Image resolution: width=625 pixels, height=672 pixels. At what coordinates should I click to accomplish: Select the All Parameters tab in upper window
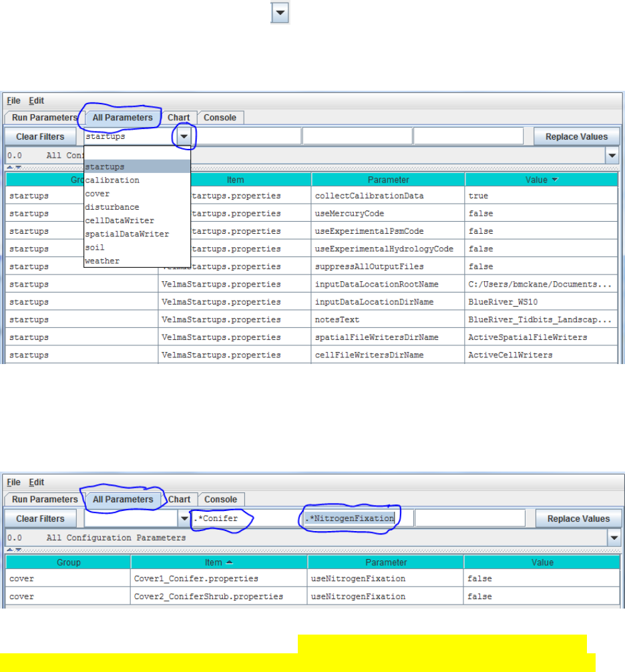[x=122, y=118]
